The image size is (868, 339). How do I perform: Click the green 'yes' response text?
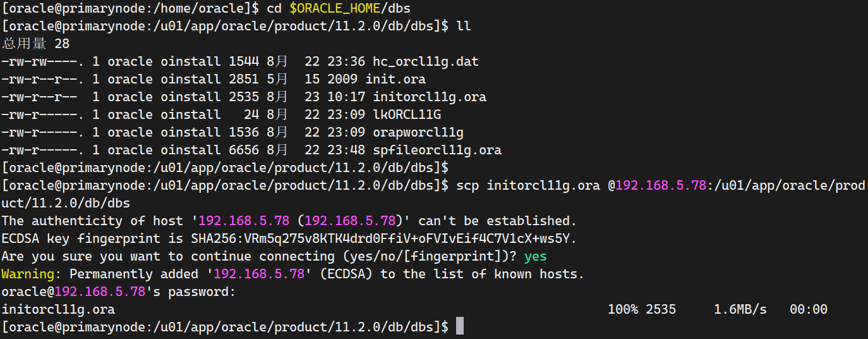tap(536, 256)
